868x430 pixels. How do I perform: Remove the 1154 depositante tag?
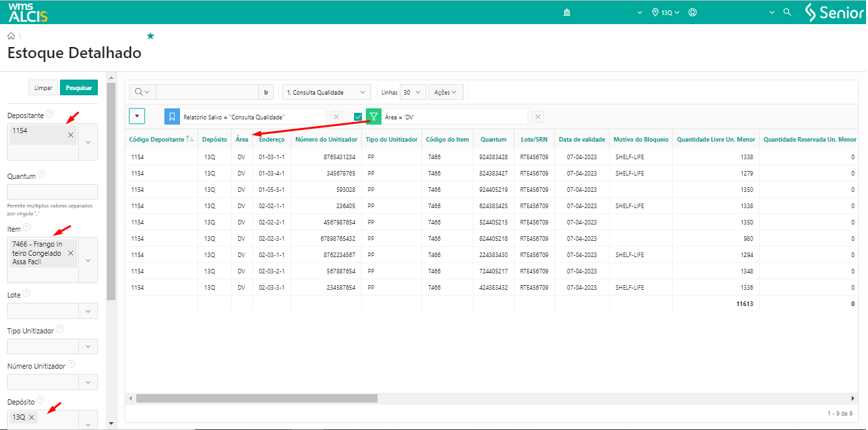pos(70,135)
